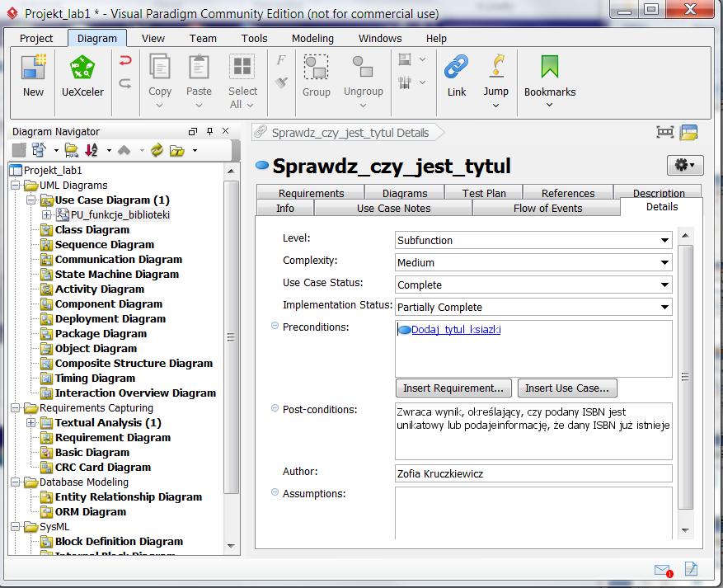
Task: Float the Diagram Navigator panel
Action: coord(193,131)
